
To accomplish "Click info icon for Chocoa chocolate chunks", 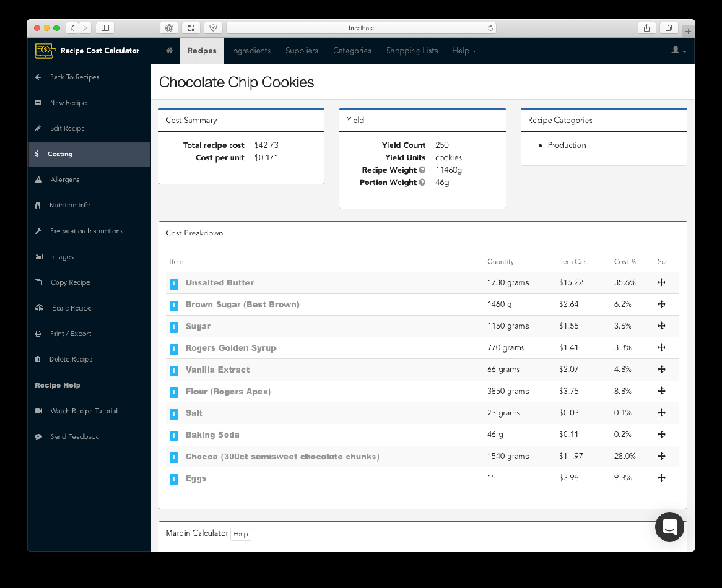I will 174,457.
